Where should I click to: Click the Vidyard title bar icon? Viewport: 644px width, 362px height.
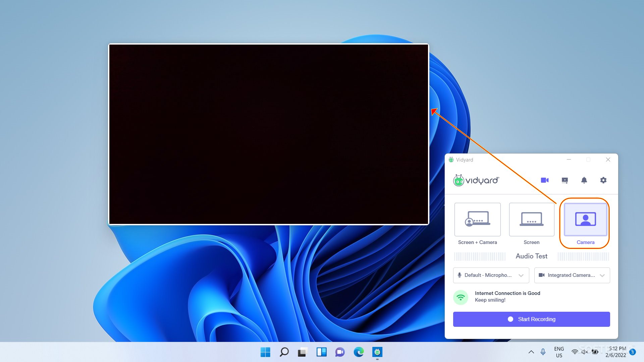tap(451, 160)
